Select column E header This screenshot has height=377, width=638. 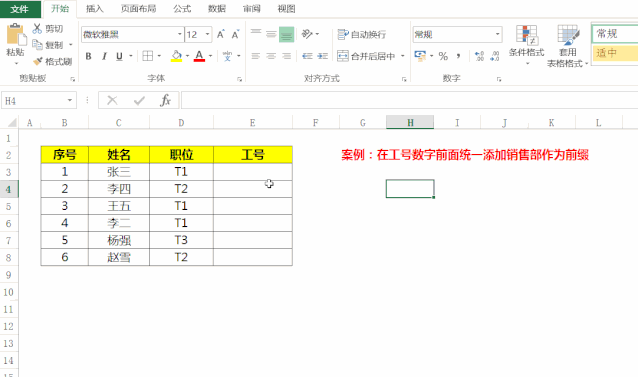click(x=253, y=123)
